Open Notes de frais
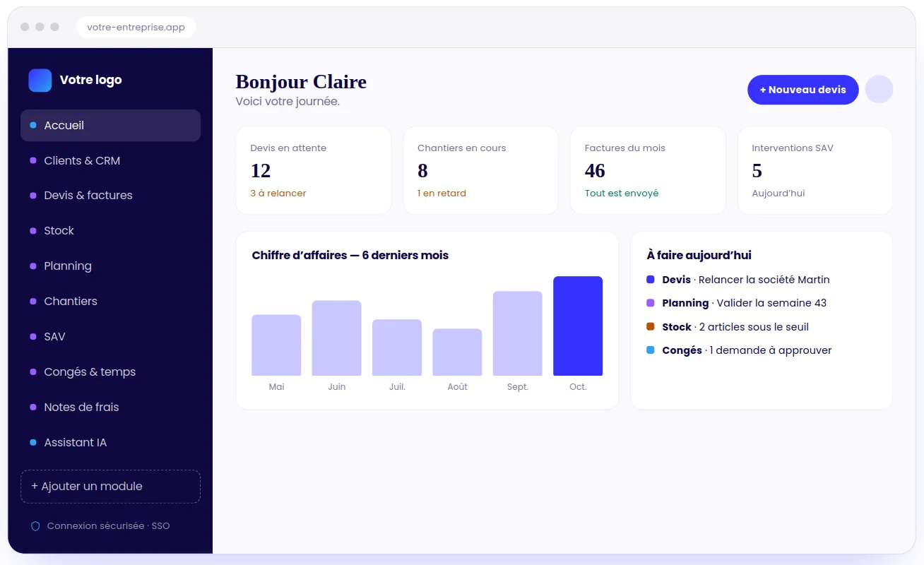Screen dimensions: 924x565 (x=110, y=408)
